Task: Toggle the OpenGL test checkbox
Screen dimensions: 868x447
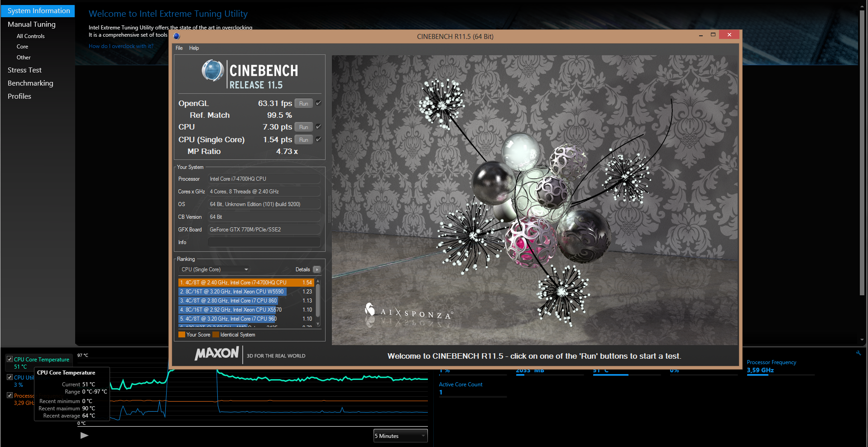Action: tap(318, 103)
